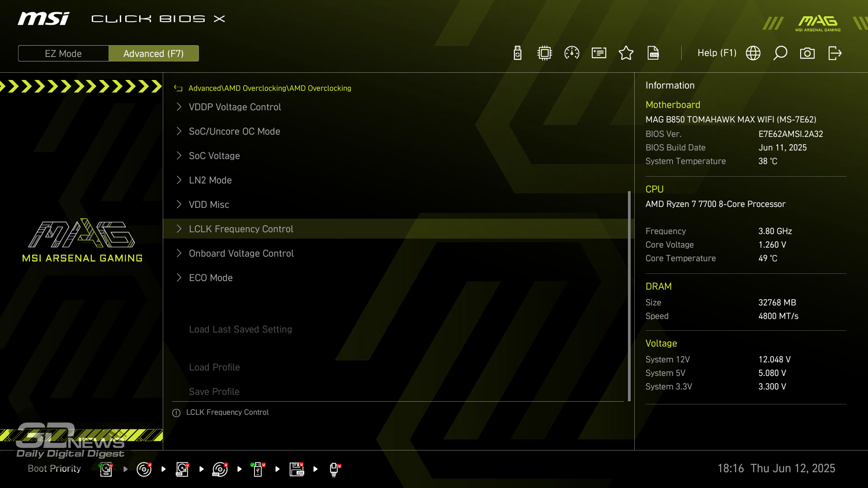
Task: Click the CPU chip icon in top toolbar
Action: click(545, 53)
